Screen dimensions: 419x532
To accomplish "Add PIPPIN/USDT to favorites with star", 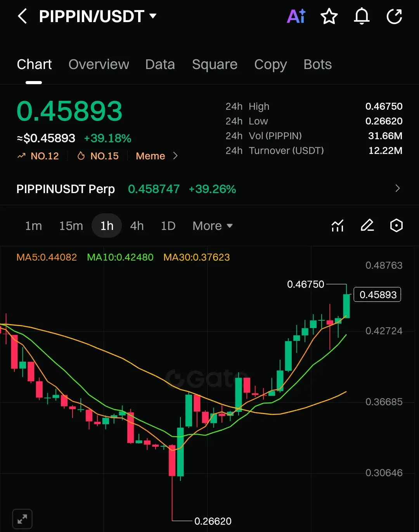I will pyautogui.click(x=329, y=16).
